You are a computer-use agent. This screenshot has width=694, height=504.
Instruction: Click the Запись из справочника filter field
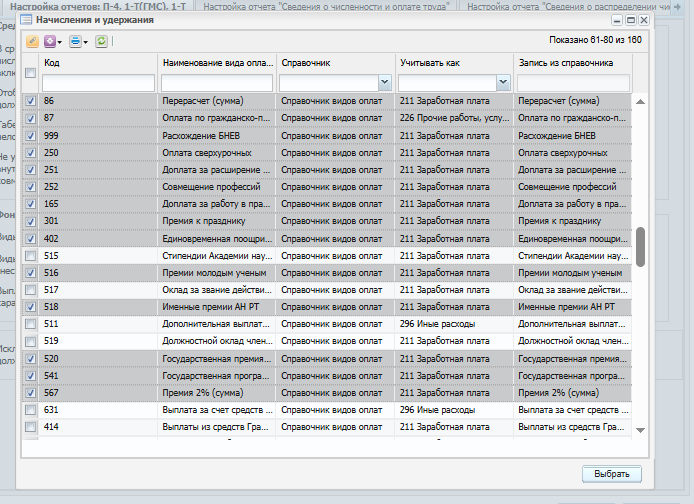(x=573, y=83)
